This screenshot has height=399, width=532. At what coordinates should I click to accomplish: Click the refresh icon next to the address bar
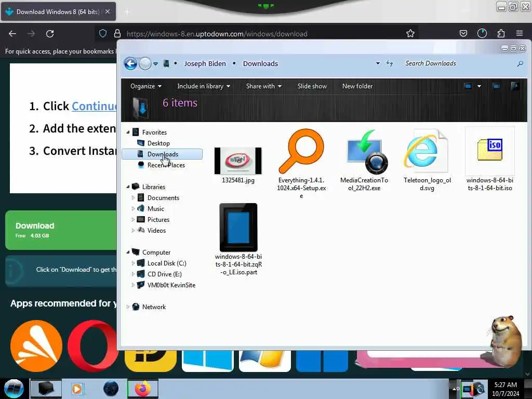coord(390,63)
